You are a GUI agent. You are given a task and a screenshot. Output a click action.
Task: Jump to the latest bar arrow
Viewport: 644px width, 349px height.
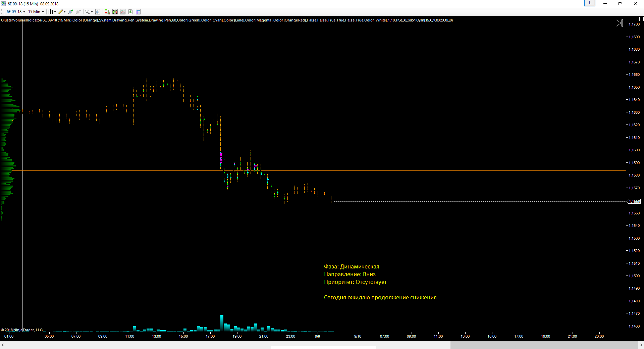[619, 23]
